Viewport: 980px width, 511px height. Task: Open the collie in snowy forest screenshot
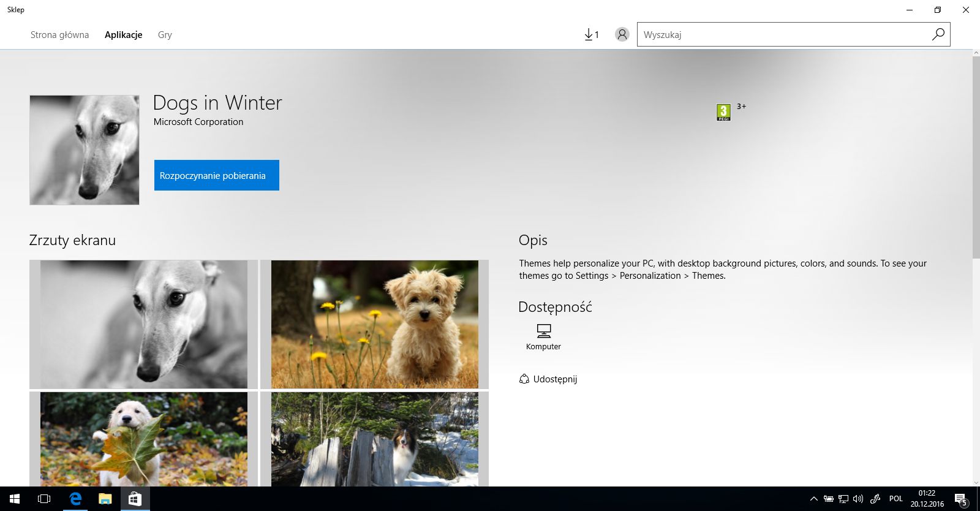click(375, 439)
